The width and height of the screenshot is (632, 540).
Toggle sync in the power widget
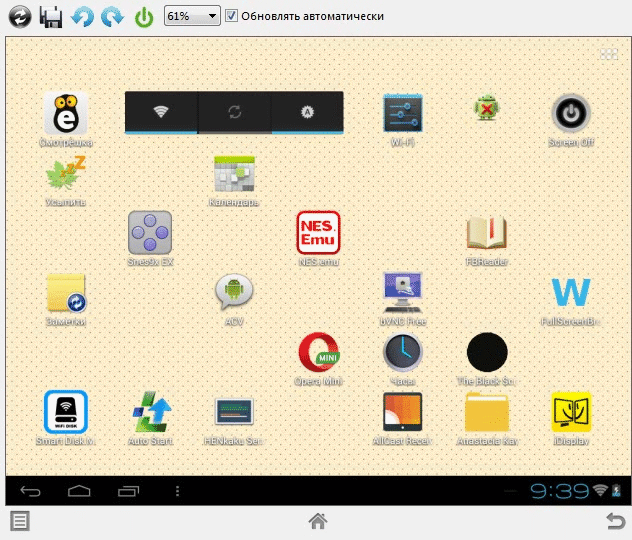235,112
